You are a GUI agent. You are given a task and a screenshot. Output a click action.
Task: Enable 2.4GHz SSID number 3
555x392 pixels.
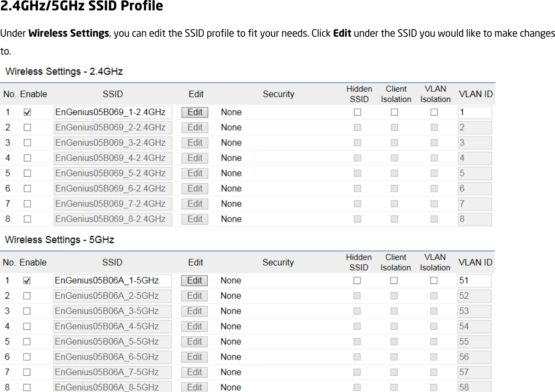pyautogui.click(x=27, y=143)
